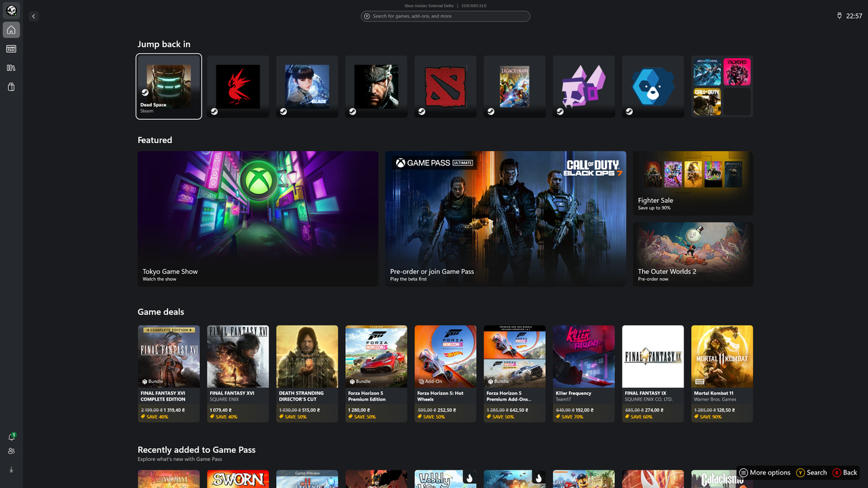This screenshot has height=488, width=868.
Task: Click the B Back button
Action: point(845,472)
